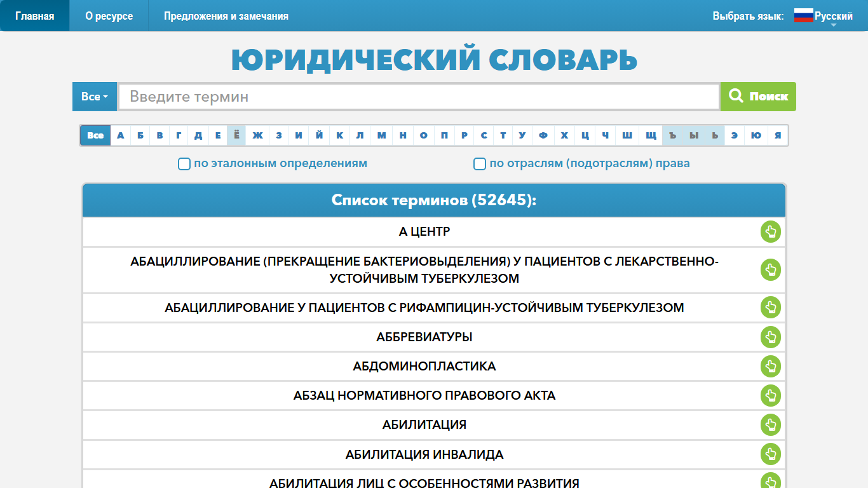Filter terms by letter Х
This screenshot has width=868, height=488.
pyautogui.click(x=564, y=135)
